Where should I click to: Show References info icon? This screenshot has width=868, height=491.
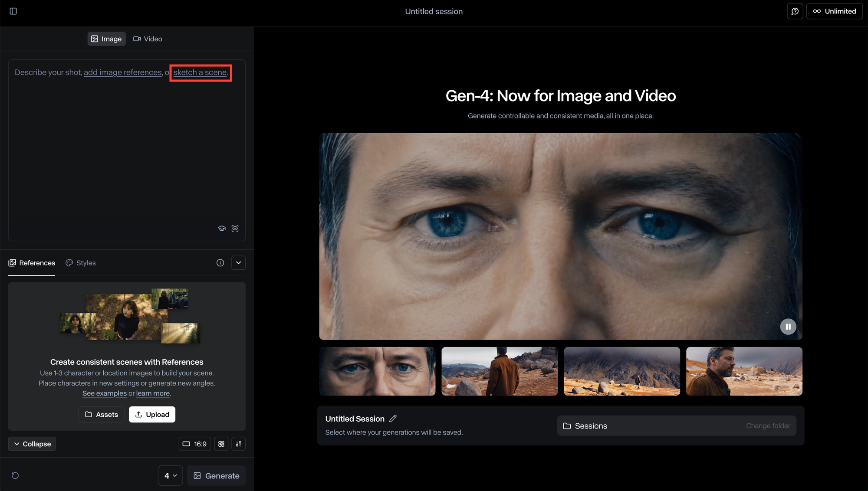tap(220, 263)
